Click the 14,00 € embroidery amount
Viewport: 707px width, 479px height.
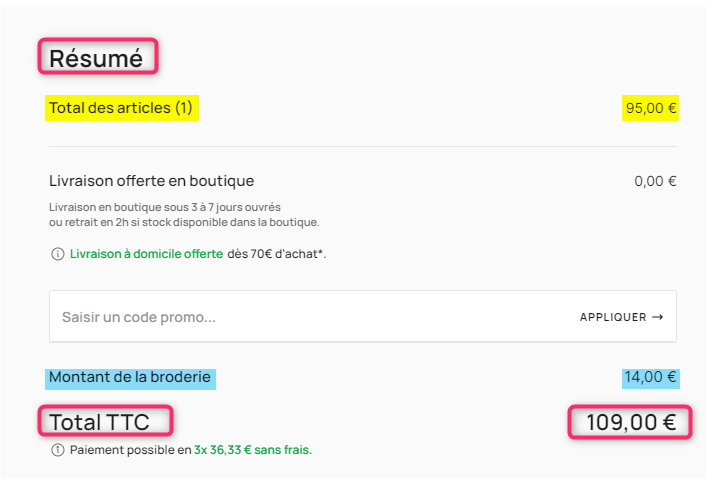point(650,377)
